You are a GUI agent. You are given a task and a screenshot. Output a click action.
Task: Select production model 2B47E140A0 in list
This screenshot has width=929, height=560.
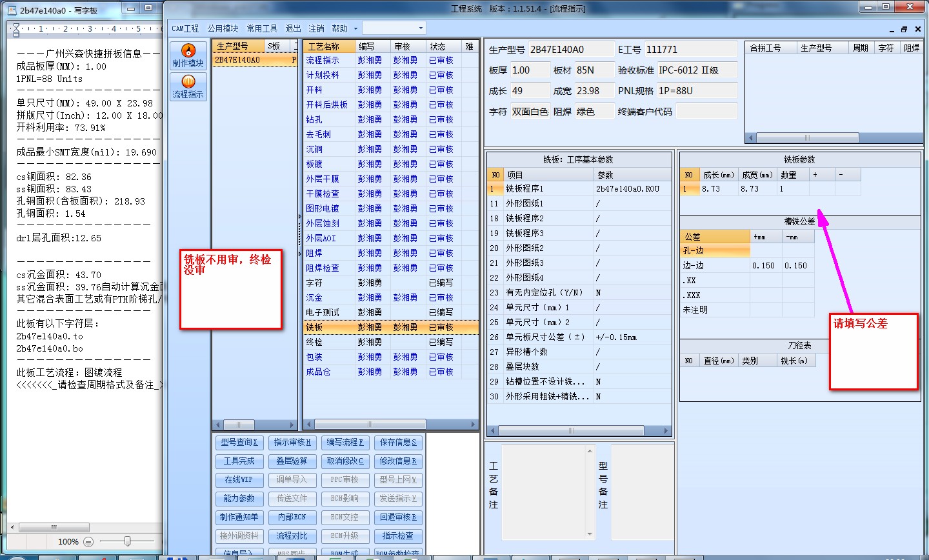point(255,60)
